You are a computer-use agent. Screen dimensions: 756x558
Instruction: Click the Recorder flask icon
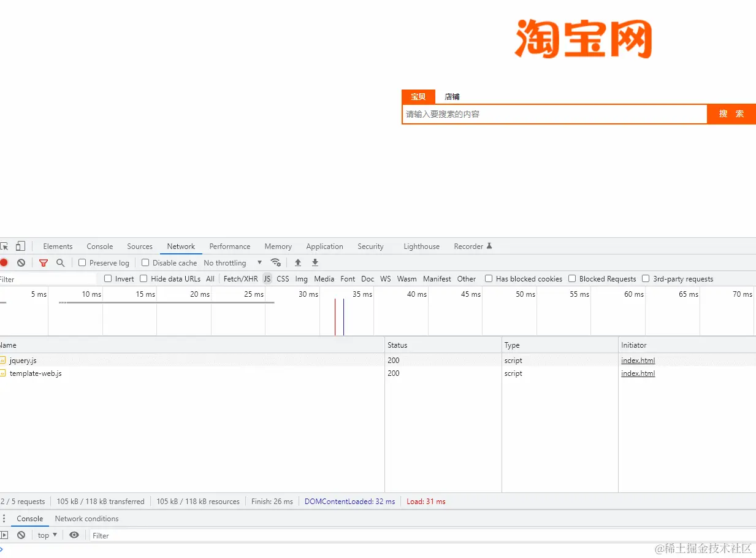489,247
